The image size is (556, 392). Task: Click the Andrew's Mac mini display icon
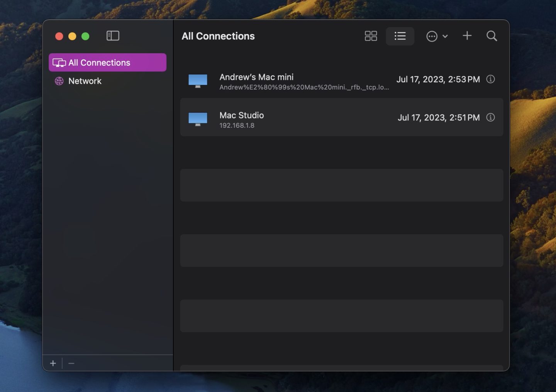[x=198, y=81]
